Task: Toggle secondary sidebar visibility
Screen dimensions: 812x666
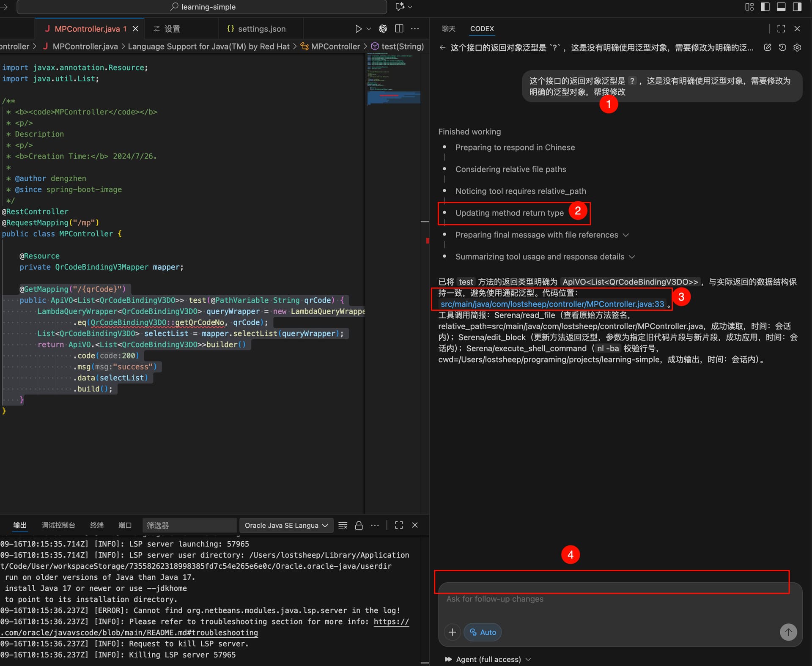Action: [797, 7]
